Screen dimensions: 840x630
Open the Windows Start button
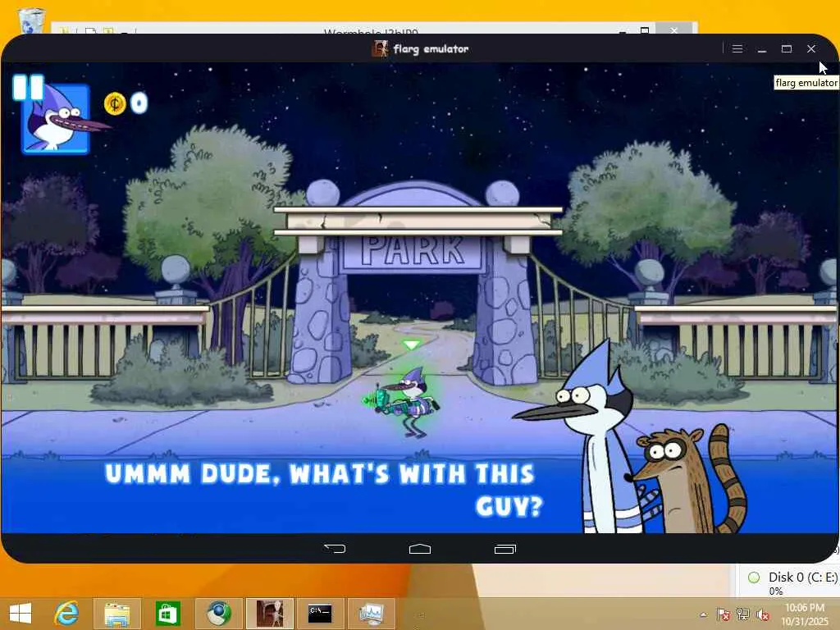(21, 614)
